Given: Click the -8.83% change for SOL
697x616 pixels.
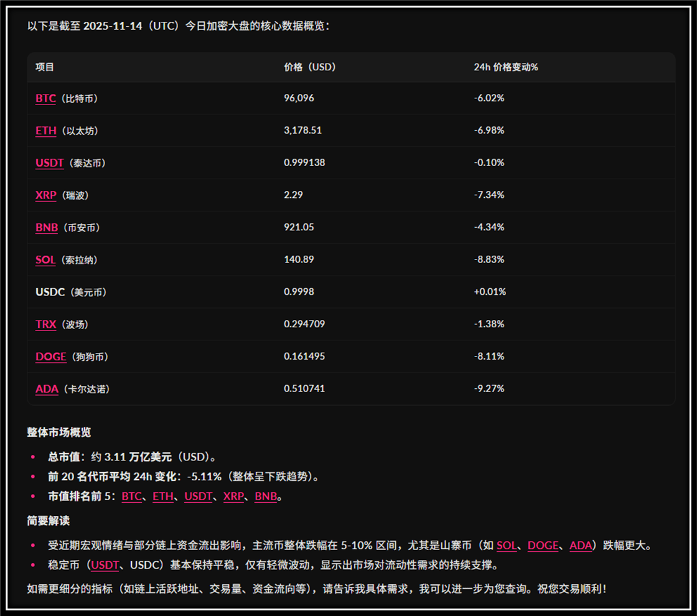Looking at the screenshot, I should coord(489,259).
